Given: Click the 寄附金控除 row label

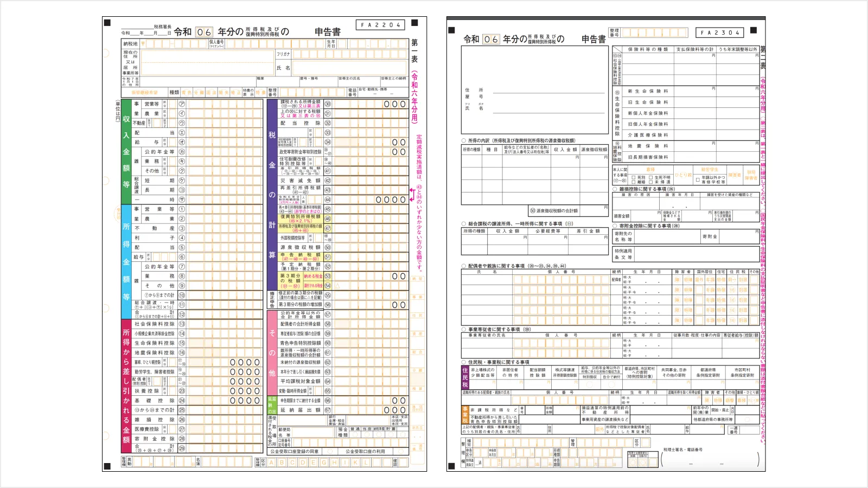Looking at the screenshot, I should [155, 439].
